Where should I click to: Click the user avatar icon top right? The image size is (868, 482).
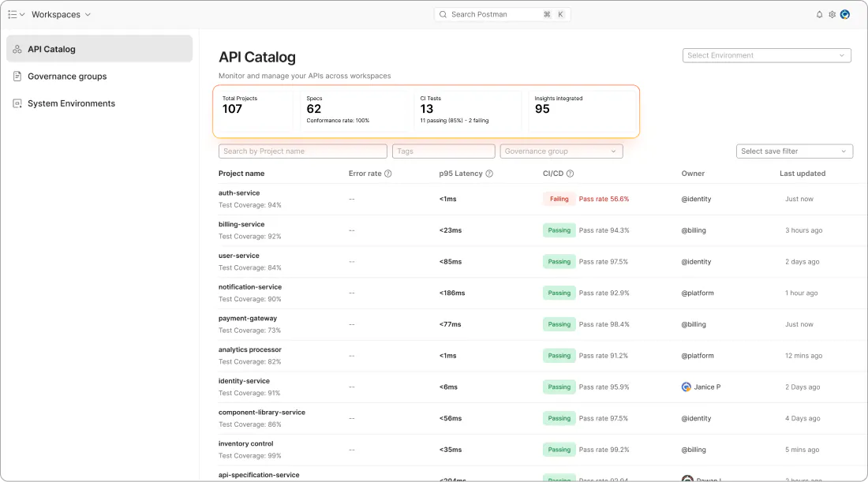pos(845,14)
